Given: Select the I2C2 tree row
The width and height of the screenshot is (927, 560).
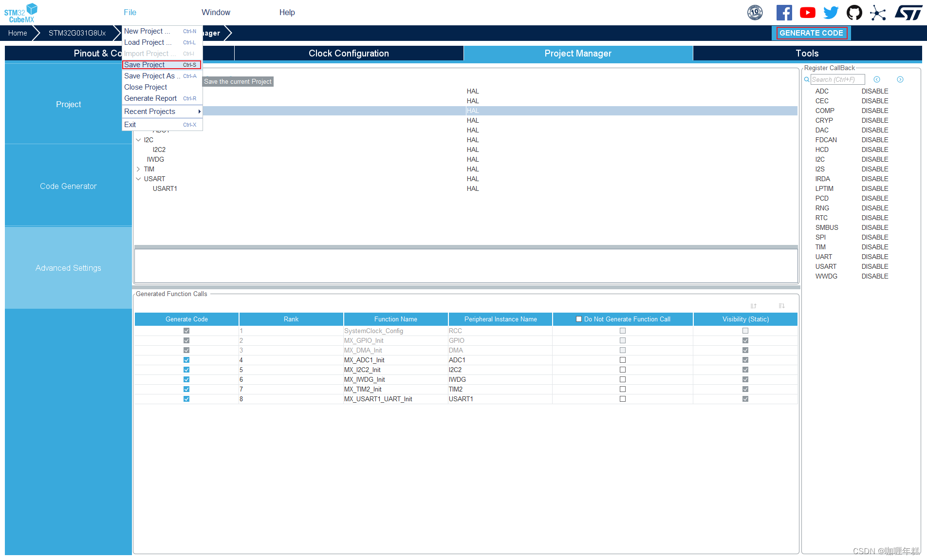Looking at the screenshot, I should pos(159,149).
